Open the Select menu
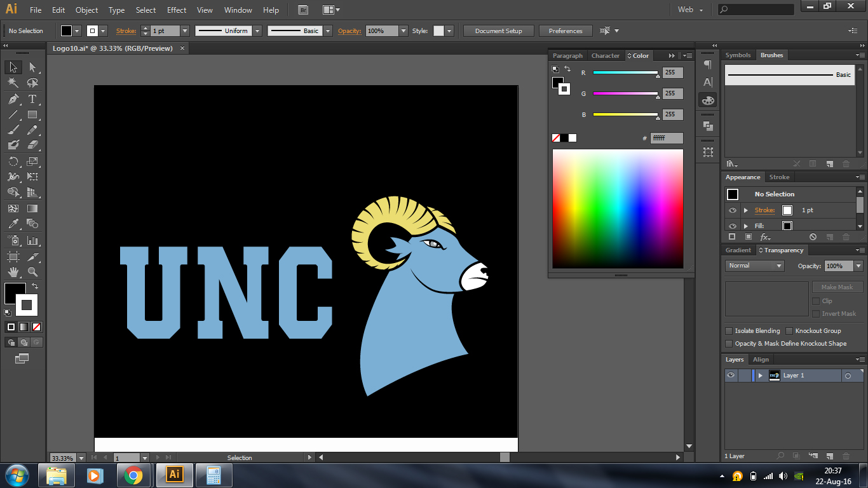This screenshot has height=488, width=868. pyautogui.click(x=146, y=10)
